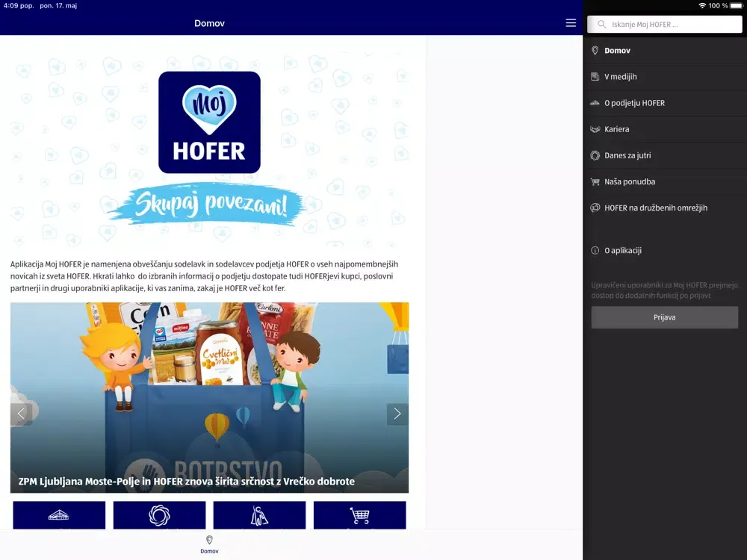Tap the Moj HOFER logo image
The height and width of the screenshot is (560, 747).
pos(209,122)
